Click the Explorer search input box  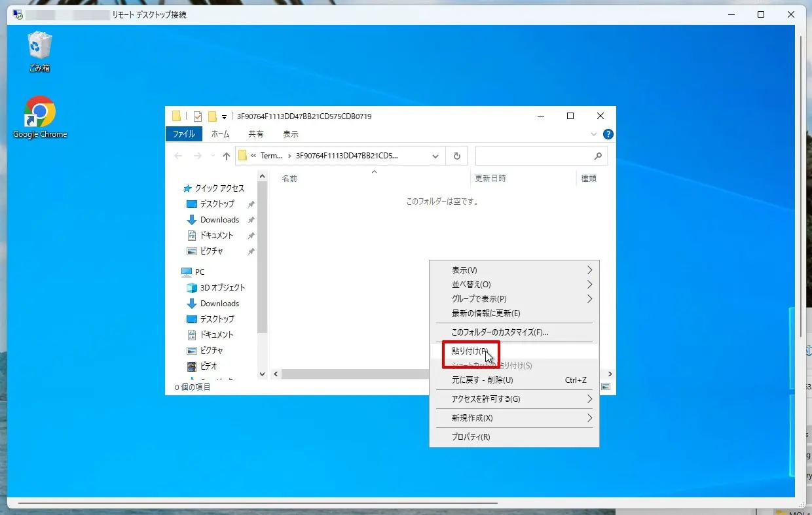pyautogui.click(x=534, y=156)
